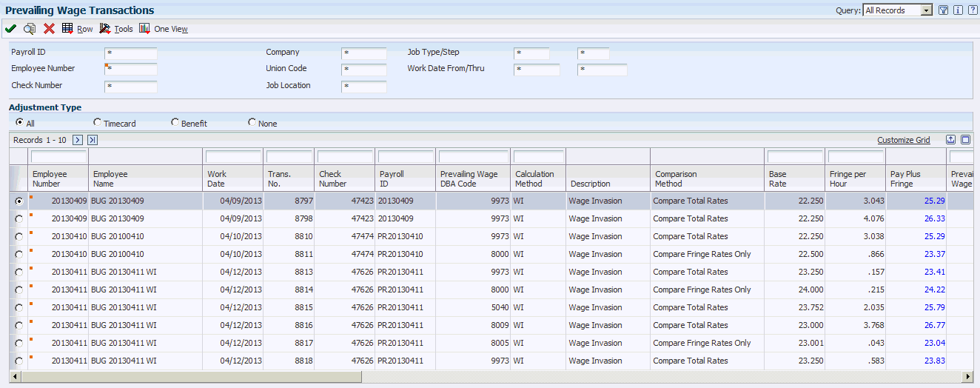Select the Benefit adjustment type radio
This screenshot has width=980, height=388.
[175, 122]
